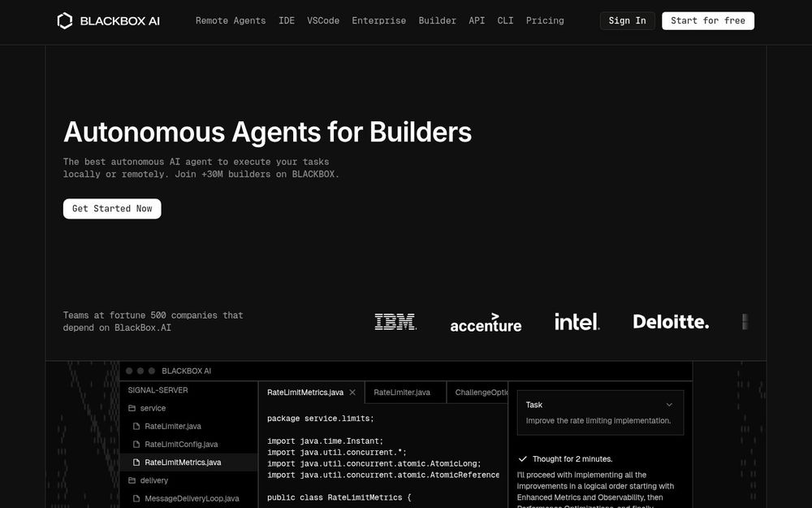812x508 pixels.
Task: Click the Get Started Now button
Action: pos(112,208)
